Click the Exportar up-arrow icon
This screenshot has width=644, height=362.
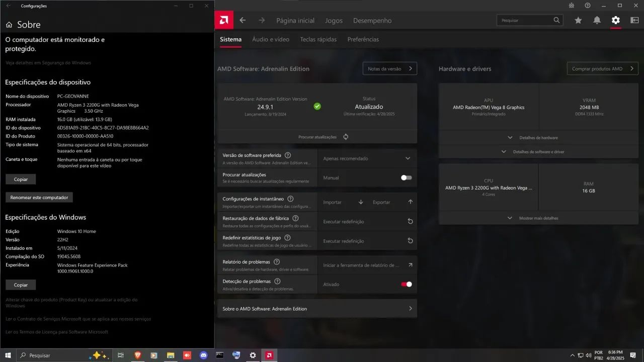coord(410,202)
